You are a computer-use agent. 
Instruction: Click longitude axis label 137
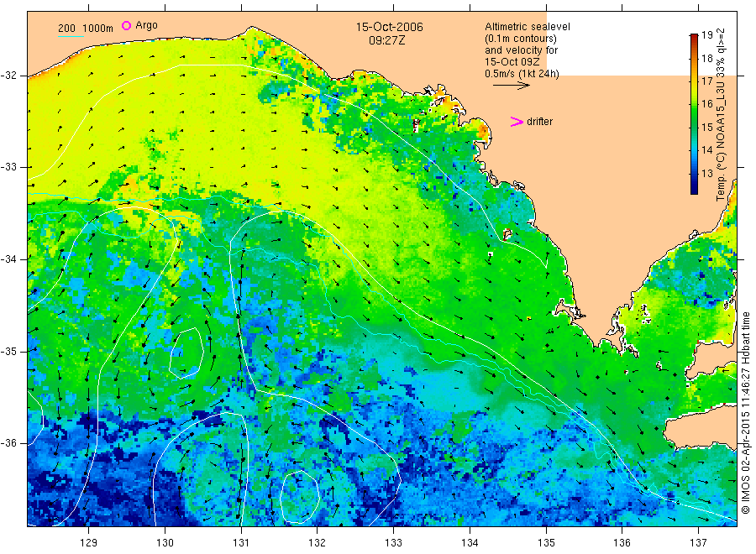[698, 543]
